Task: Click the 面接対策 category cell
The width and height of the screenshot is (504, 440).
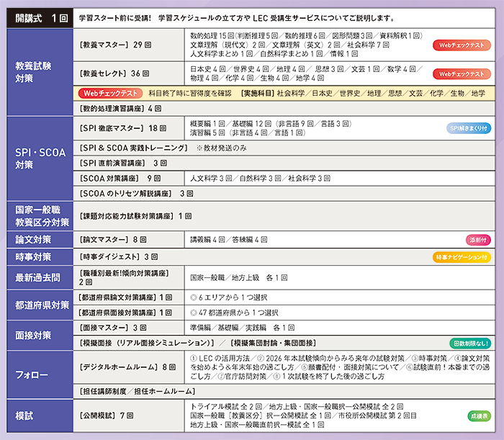Action: [38, 336]
